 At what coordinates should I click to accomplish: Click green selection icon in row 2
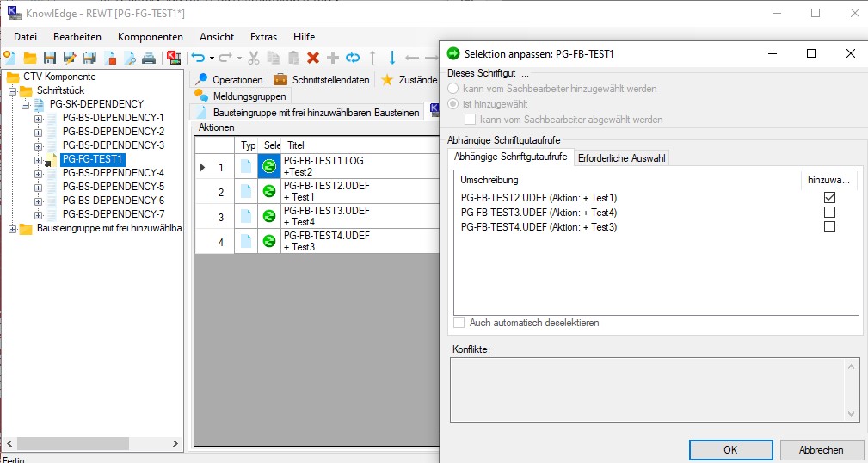pyautogui.click(x=269, y=191)
